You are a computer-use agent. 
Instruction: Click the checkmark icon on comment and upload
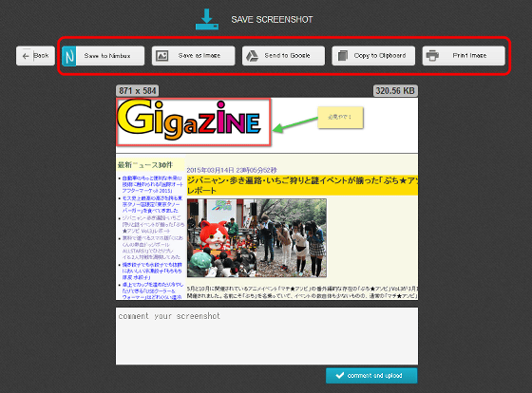(340, 375)
